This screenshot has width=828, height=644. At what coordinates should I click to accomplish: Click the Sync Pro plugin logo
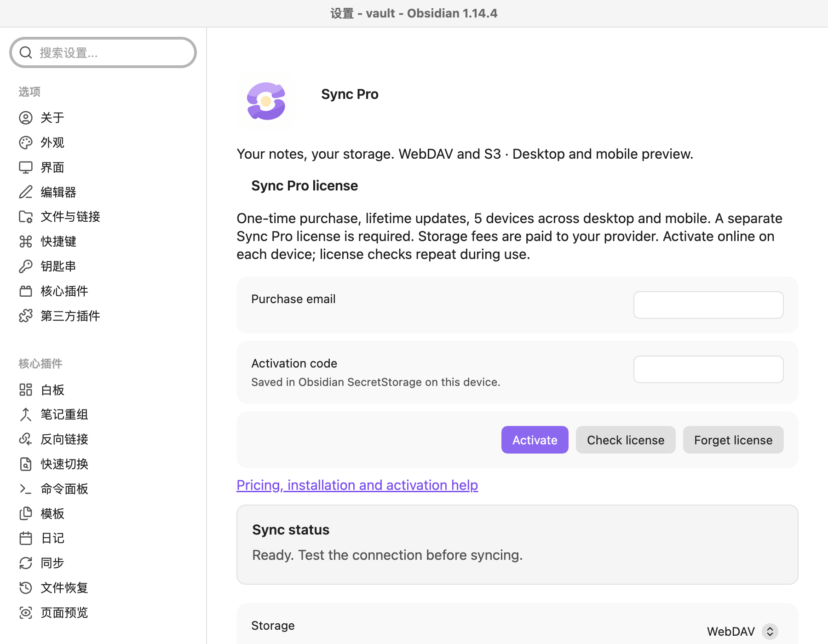coord(266,101)
